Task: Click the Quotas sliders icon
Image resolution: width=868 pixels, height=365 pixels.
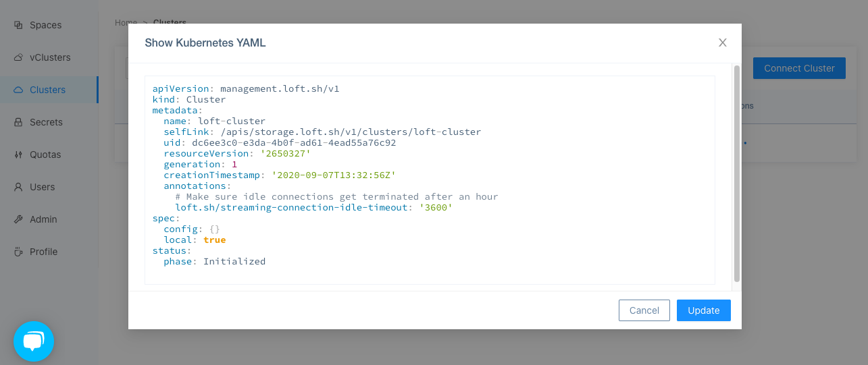Action: 18,155
